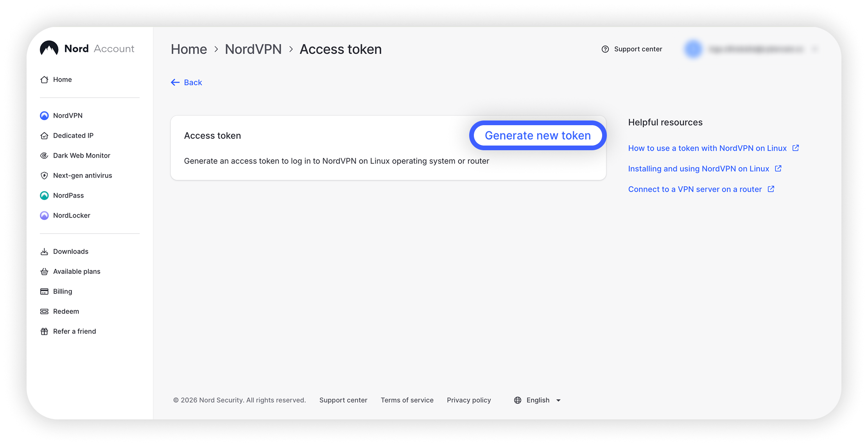
Task: Click the Dark Web Monitor radar icon
Action: click(x=44, y=155)
